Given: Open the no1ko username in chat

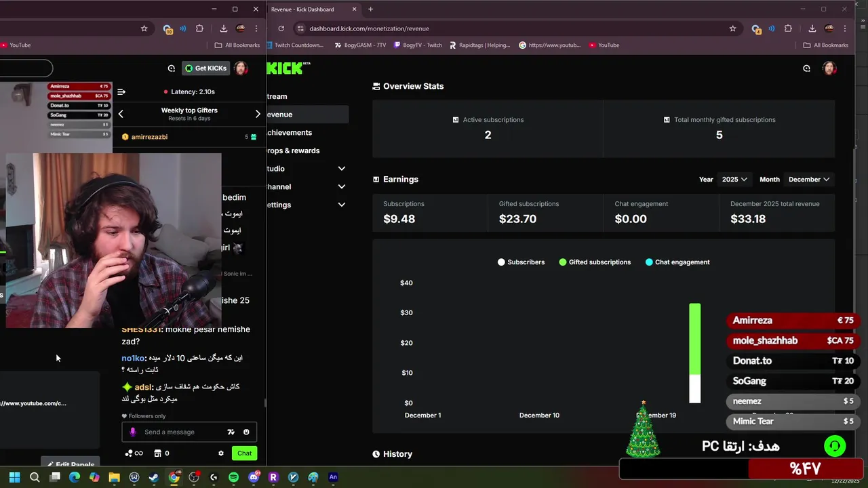Looking at the screenshot, I should [133, 358].
